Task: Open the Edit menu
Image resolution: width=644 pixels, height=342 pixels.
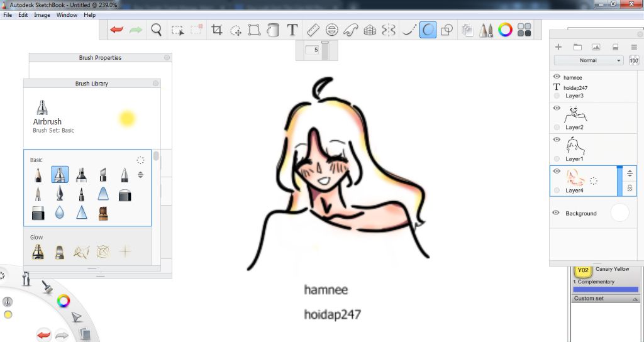Action: (x=23, y=15)
